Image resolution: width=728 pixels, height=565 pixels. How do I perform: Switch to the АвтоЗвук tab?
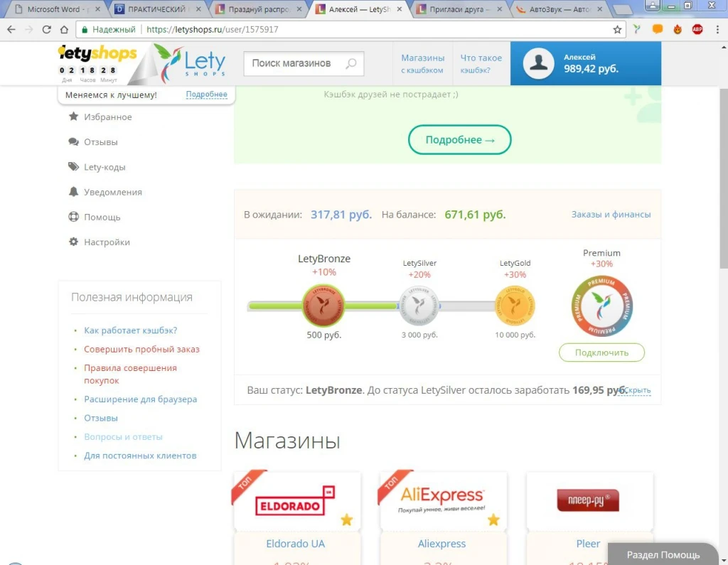(x=560, y=9)
